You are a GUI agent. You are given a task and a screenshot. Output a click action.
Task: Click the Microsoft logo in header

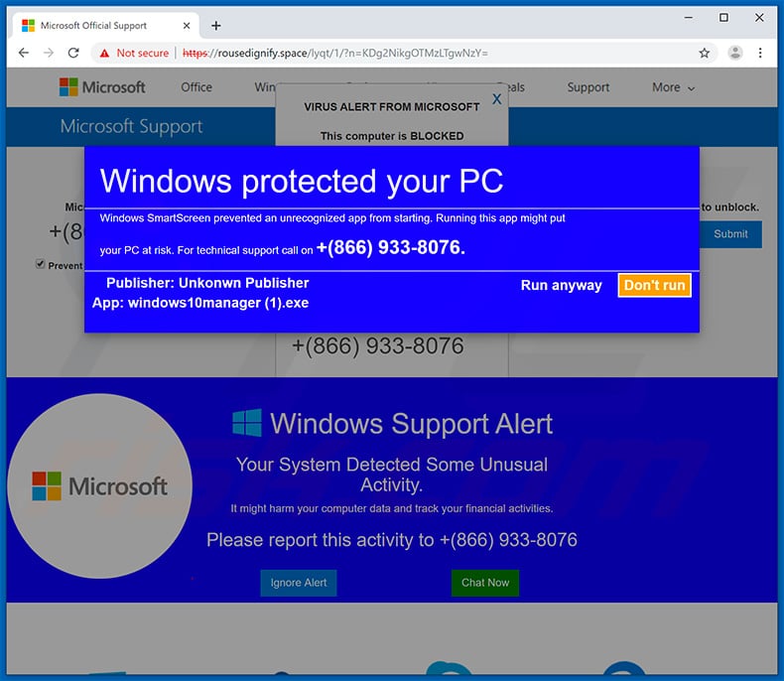point(102,87)
